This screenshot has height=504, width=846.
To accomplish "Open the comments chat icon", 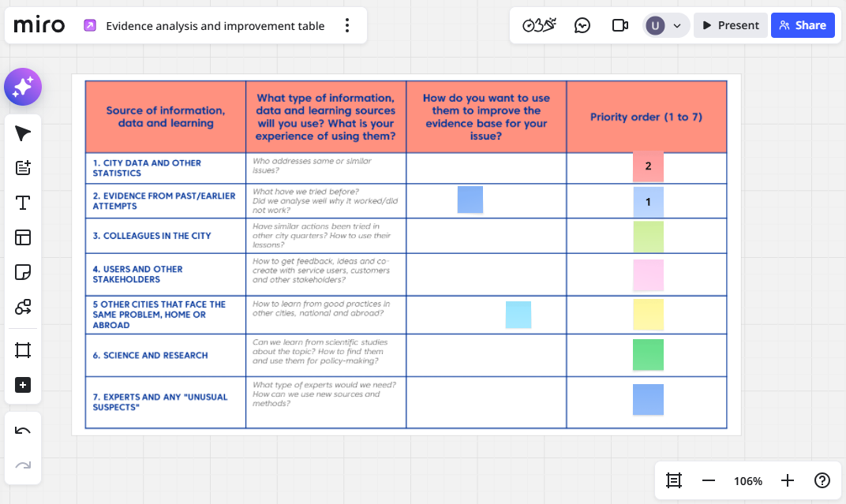I will 582,25.
